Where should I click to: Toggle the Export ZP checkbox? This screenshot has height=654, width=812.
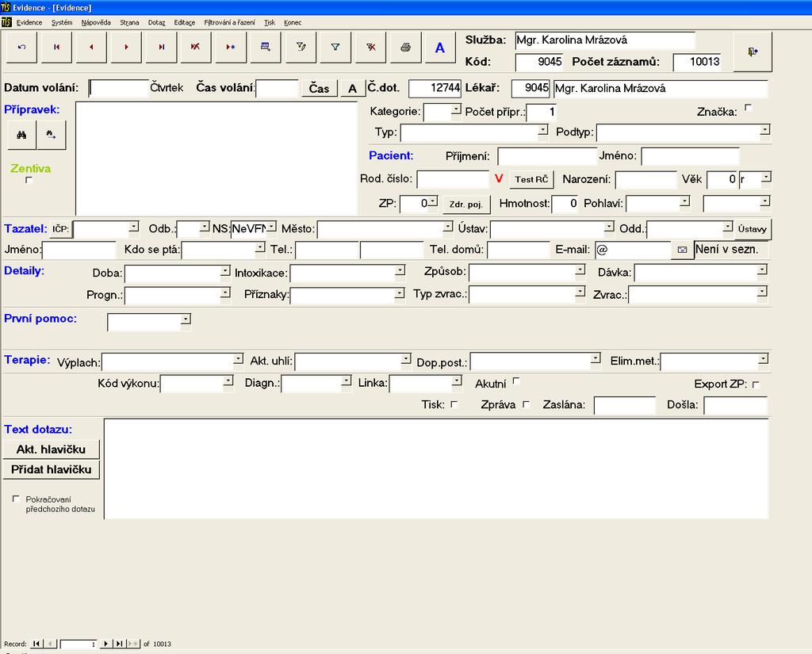click(x=756, y=384)
